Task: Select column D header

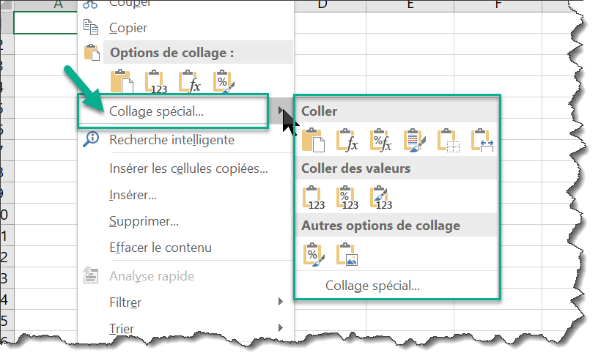Action: tap(330, 5)
